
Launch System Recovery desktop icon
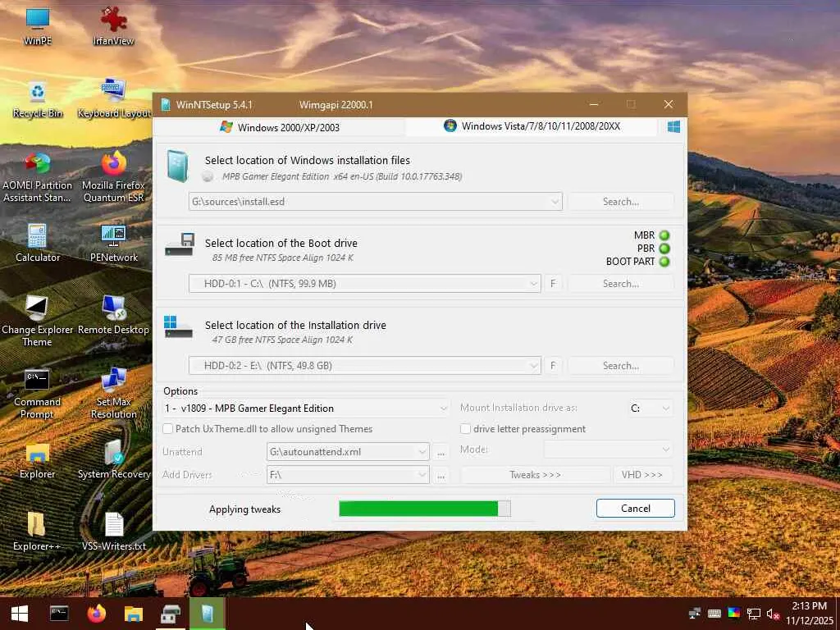click(113, 461)
